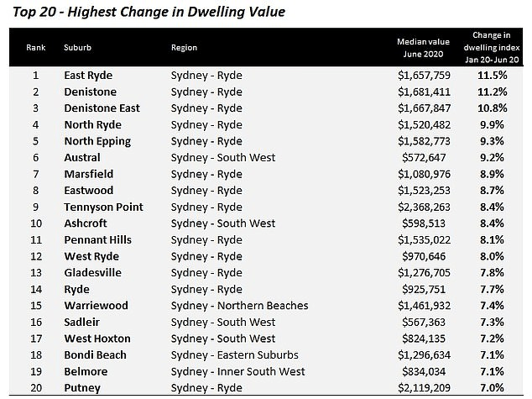The width and height of the screenshot is (532, 399).
Task: Click the Sydney - Northern Beaches region cell
Action: tap(239, 306)
